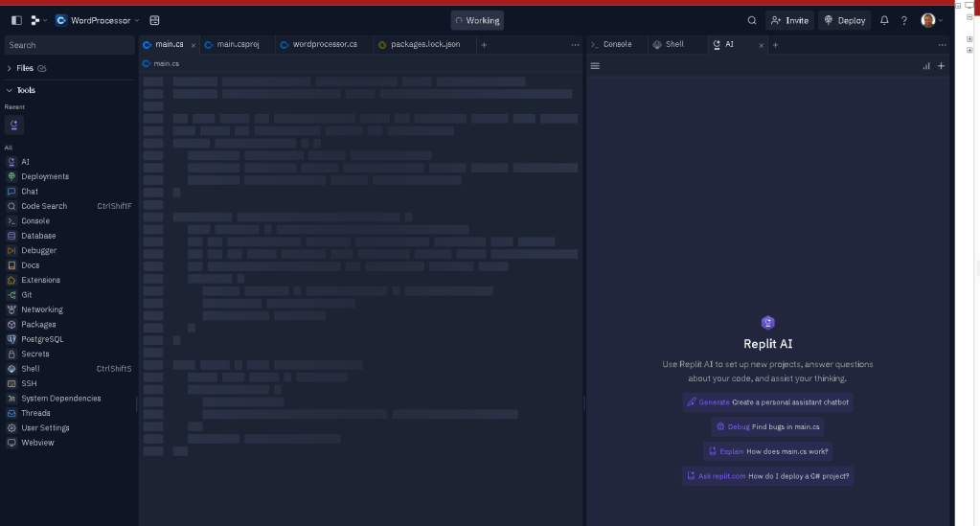
Task: Close the main.cs tab
Action: tap(194, 45)
